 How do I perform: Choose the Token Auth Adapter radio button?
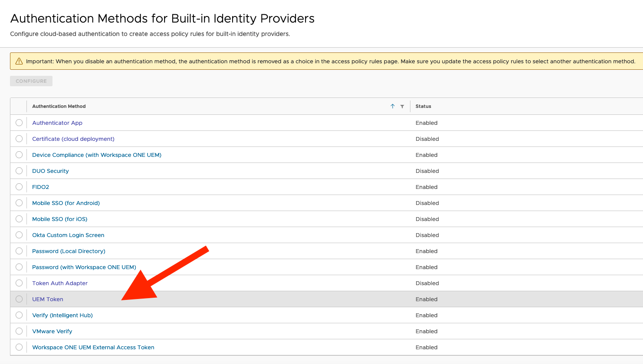click(x=19, y=283)
